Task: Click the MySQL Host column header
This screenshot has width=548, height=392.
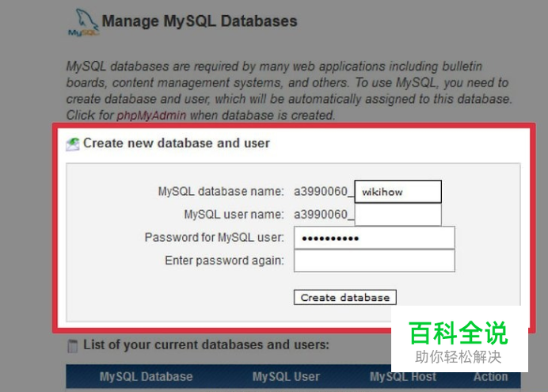Action: 403,377
